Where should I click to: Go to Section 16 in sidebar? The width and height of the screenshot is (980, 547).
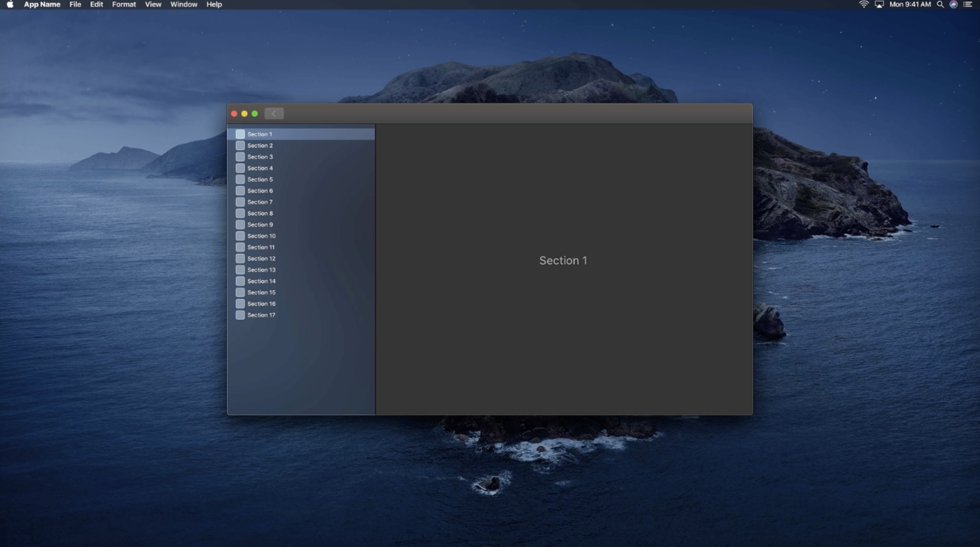[x=261, y=304]
